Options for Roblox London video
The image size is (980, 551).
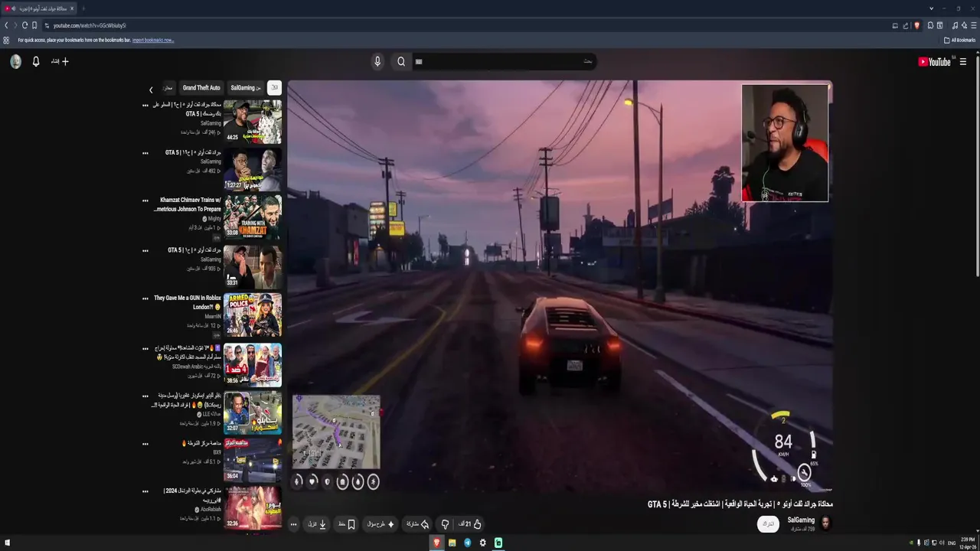145,298
